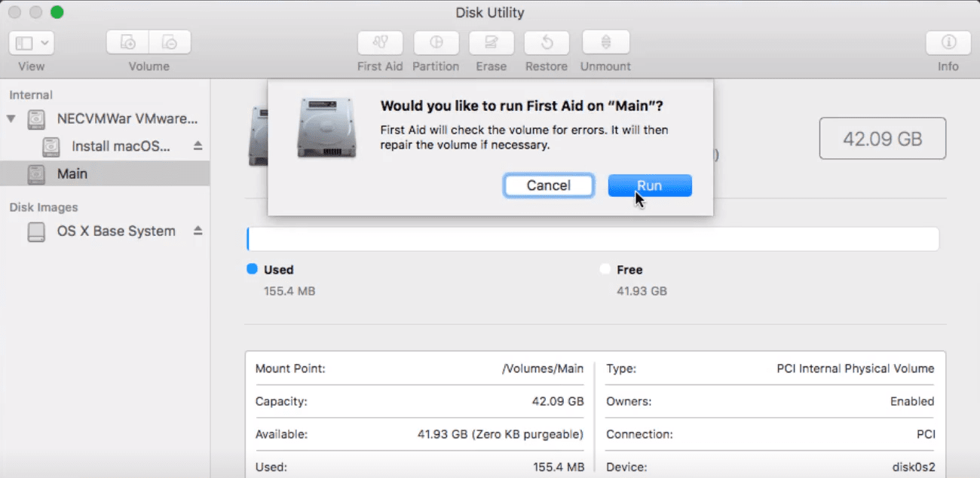Click the white Free legend dot
The height and width of the screenshot is (478, 980).
coord(605,269)
